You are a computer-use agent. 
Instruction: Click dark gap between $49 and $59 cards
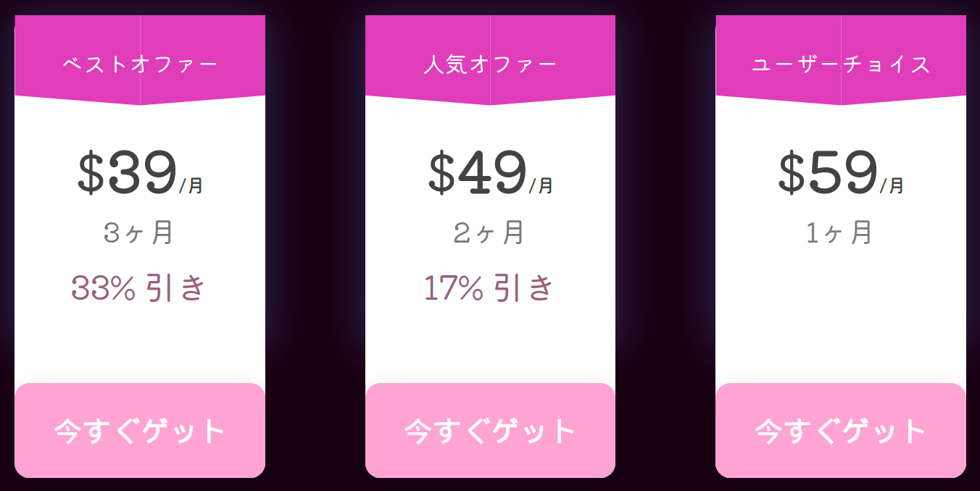[665, 246]
